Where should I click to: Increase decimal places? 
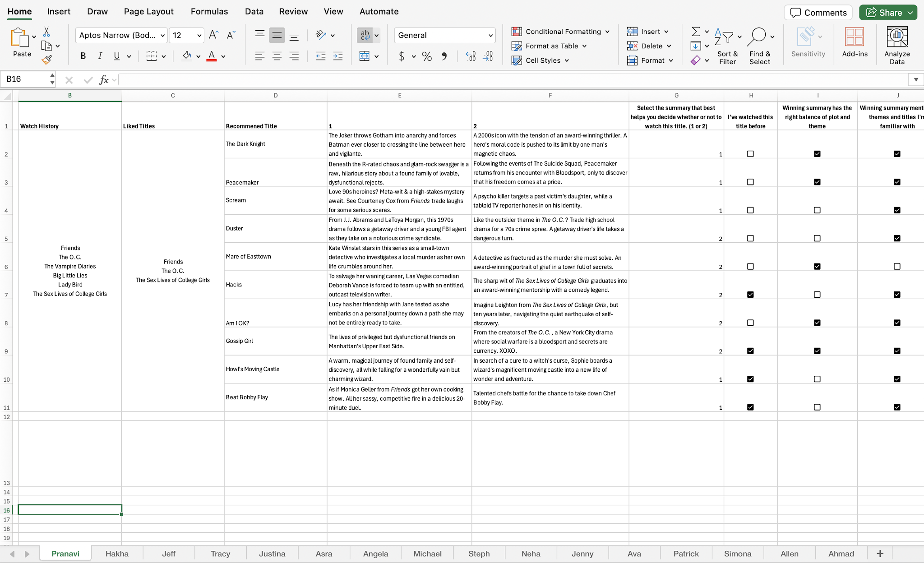[471, 56]
